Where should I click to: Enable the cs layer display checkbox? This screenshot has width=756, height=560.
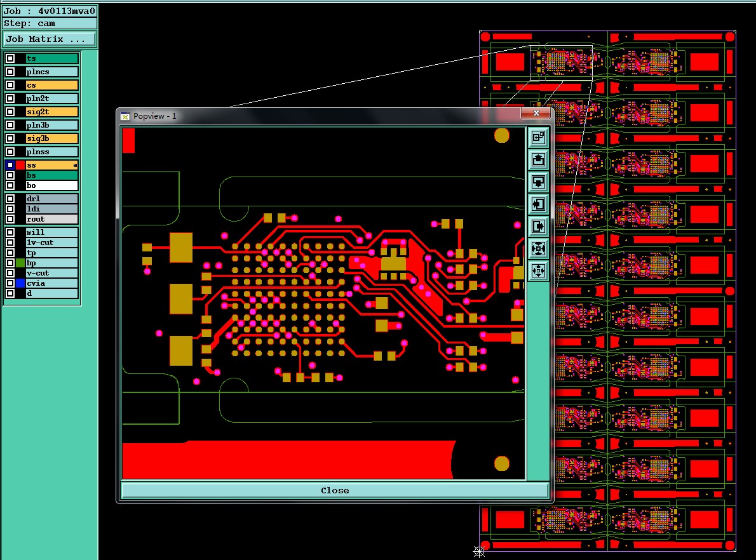point(10,85)
